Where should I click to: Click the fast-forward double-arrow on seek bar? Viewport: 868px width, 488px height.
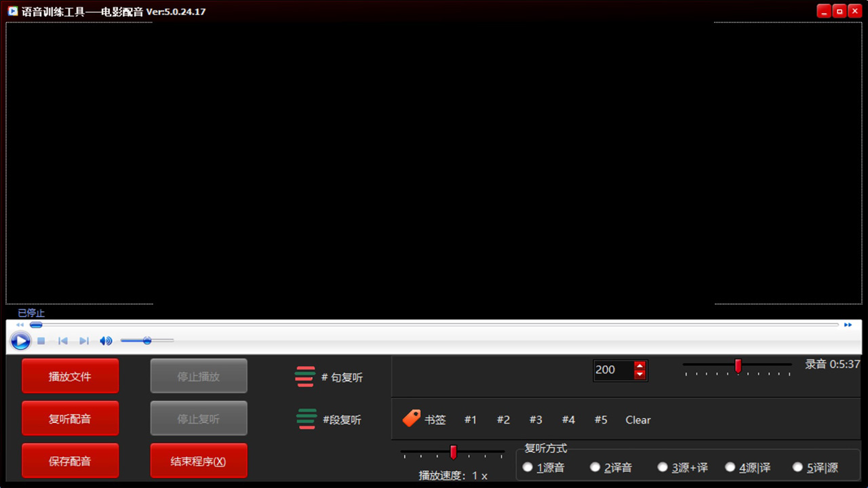tap(848, 325)
